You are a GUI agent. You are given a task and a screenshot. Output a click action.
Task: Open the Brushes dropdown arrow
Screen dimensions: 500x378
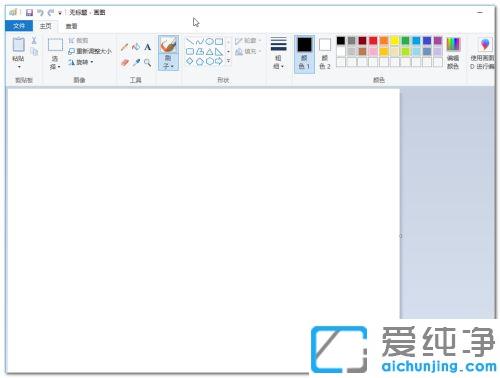coord(172,67)
